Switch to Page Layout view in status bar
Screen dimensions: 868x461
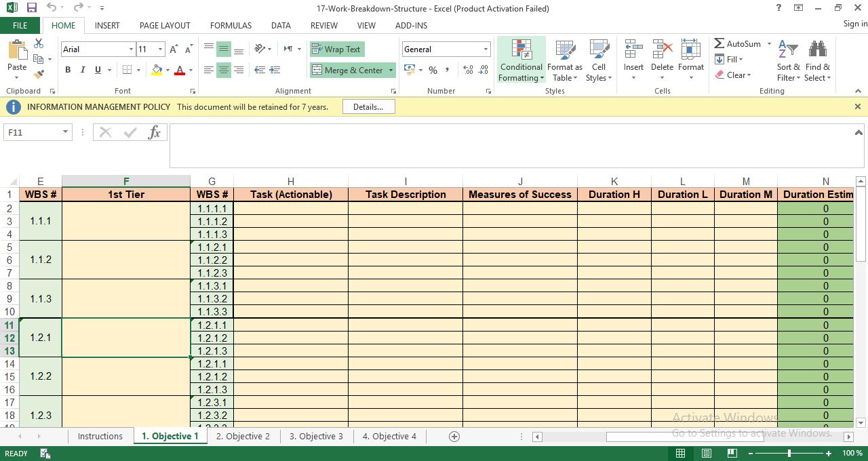coord(706,453)
